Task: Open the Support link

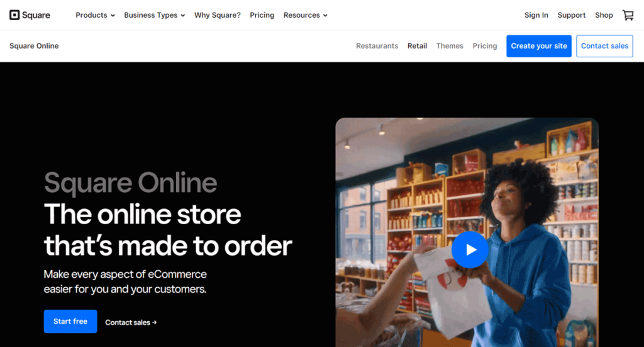Action: coord(571,15)
